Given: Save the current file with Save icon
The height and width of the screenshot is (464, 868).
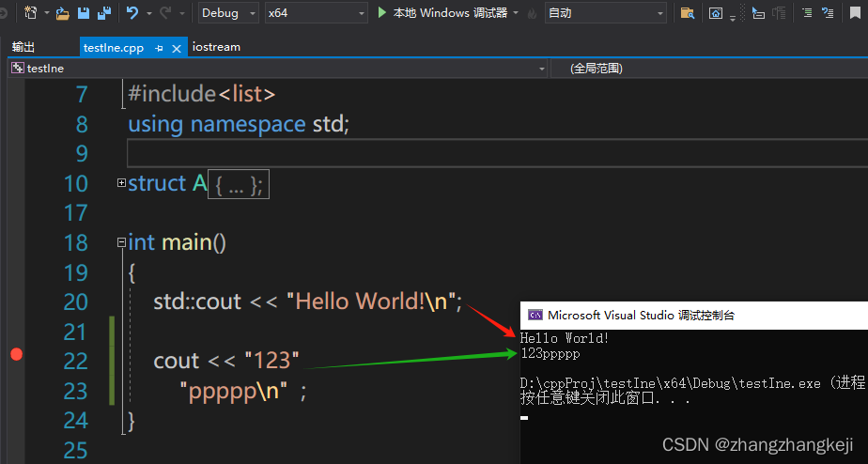Looking at the screenshot, I should click(x=83, y=13).
